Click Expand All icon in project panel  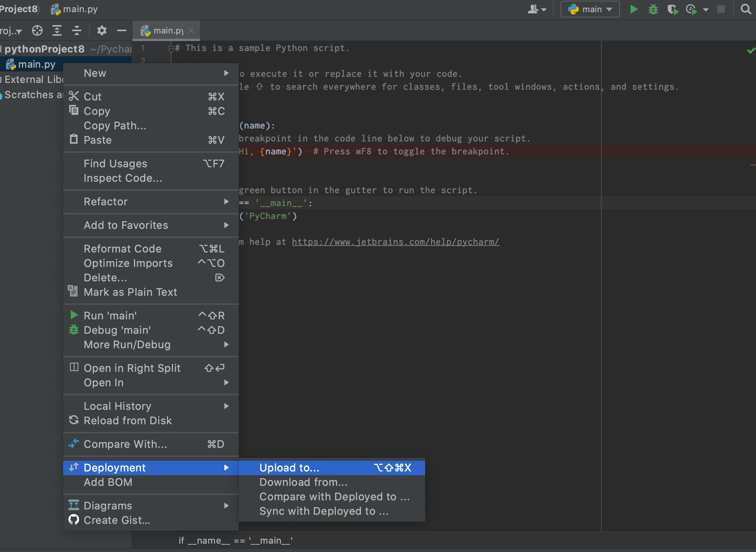click(x=57, y=30)
